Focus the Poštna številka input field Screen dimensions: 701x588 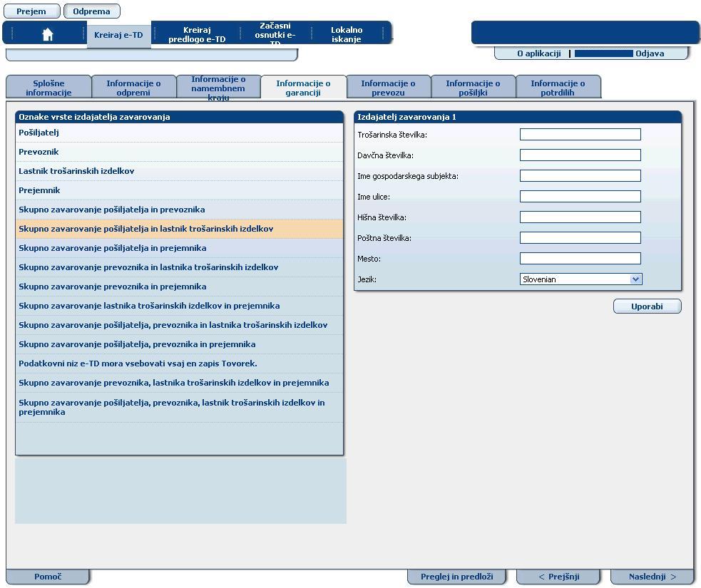pyautogui.click(x=580, y=238)
